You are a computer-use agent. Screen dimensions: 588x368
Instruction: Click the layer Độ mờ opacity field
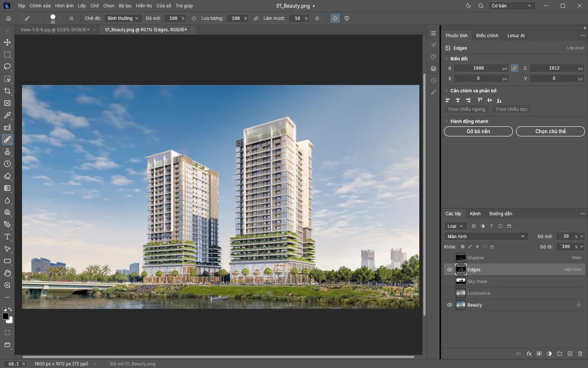point(566,236)
